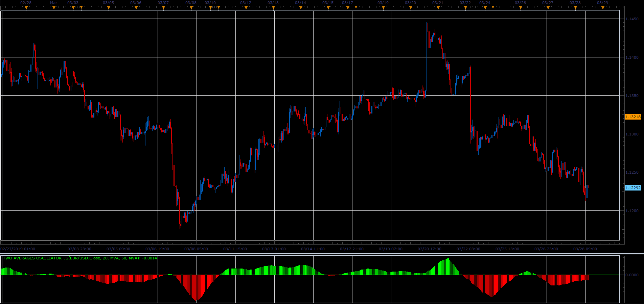Click the 03/26 23:00 time label
Viewport: 644px width, 304px height.
pos(546,249)
